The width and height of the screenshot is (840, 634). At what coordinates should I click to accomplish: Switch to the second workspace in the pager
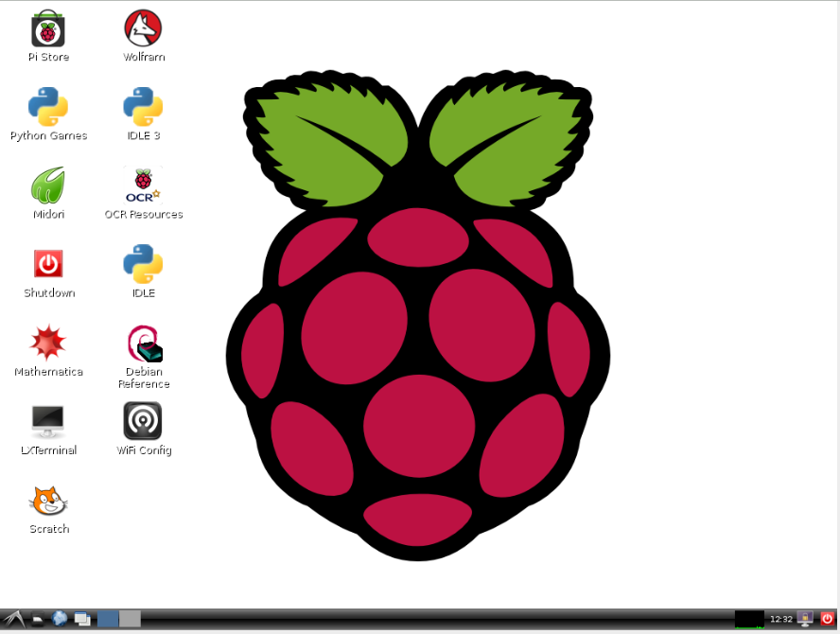tap(128, 618)
